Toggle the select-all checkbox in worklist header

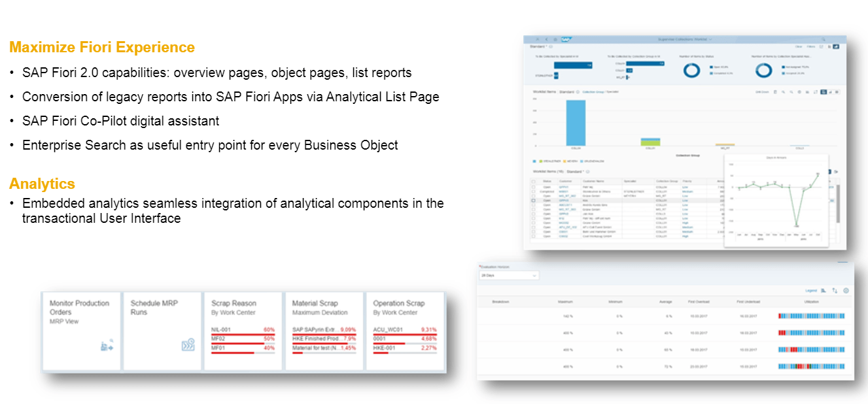[x=534, y=181]
